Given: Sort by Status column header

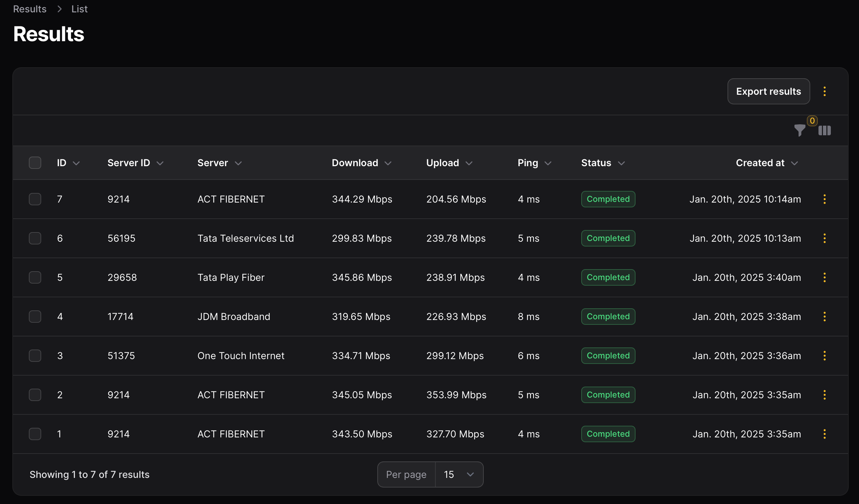Looking at the screenshot, I should click(603, 163).
